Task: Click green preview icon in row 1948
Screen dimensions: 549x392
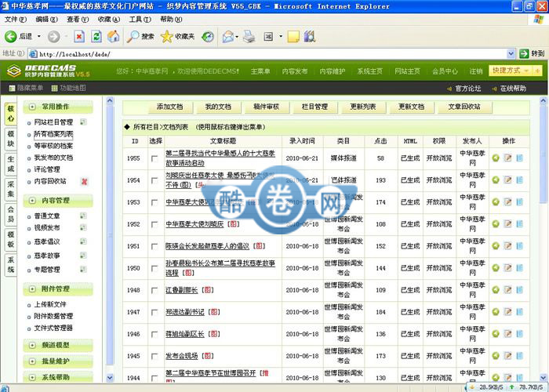Action: 496,290
